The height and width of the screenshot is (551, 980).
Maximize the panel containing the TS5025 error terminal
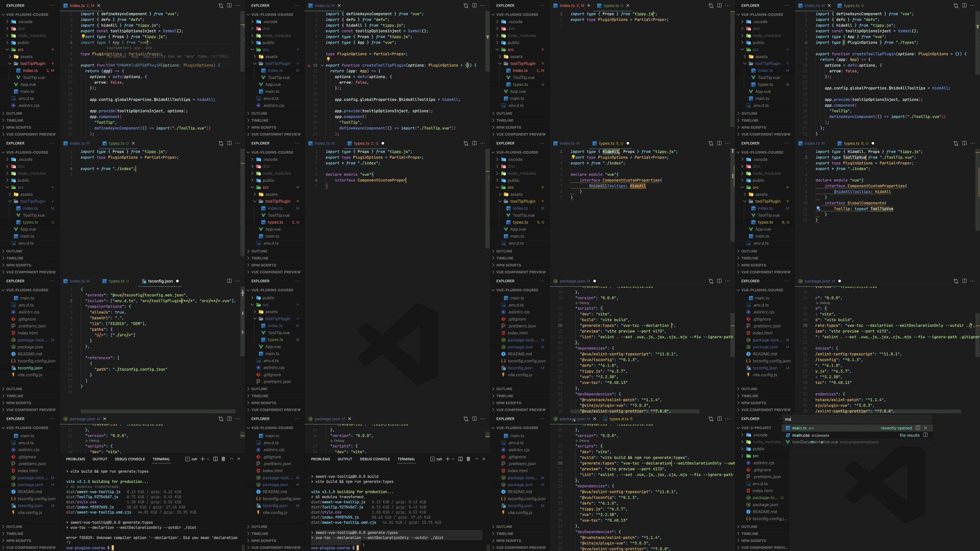click(x=232, y=459)
